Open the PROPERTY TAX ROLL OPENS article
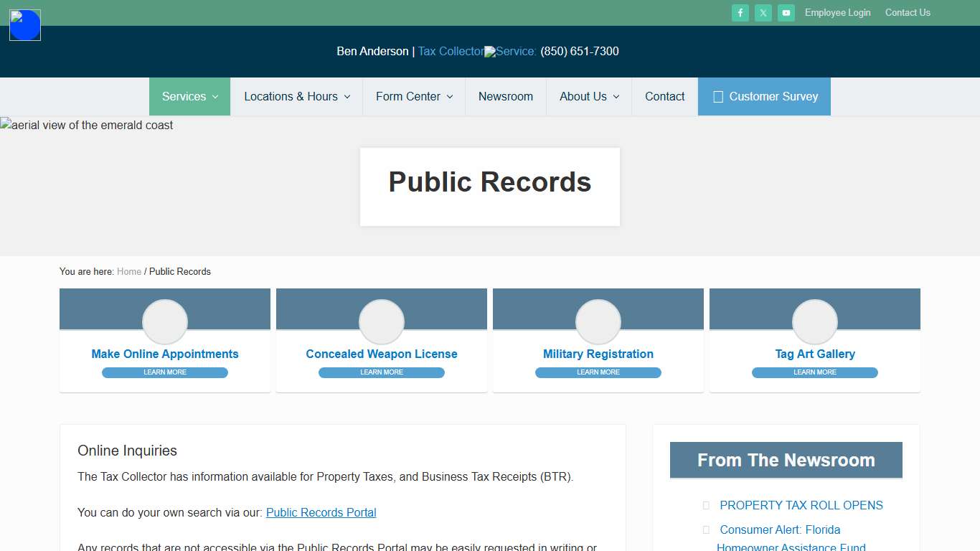The image size is (980, 551). (x=801, y=505)
